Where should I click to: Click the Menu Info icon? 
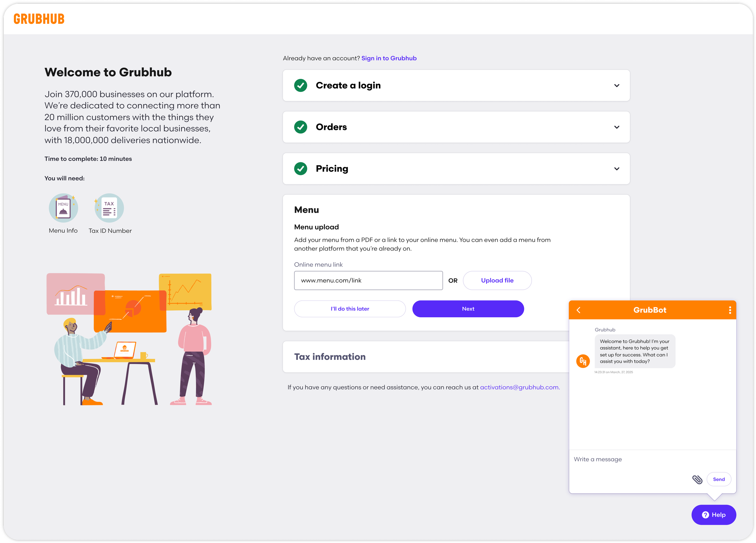coord(63,208)
